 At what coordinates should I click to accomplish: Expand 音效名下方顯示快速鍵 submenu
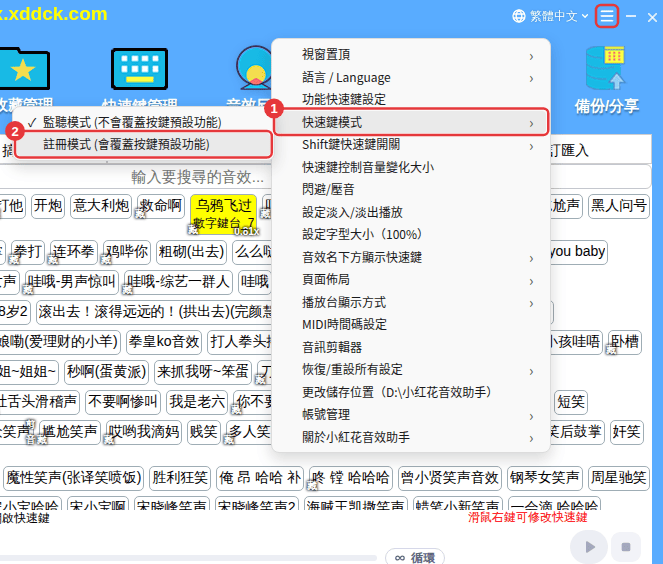coord(411,257)
